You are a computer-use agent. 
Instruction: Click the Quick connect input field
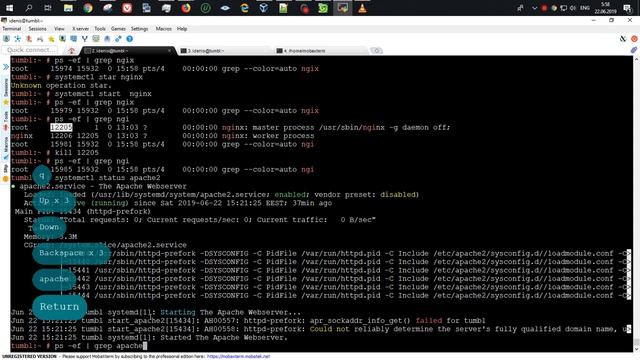pos(30,50)
